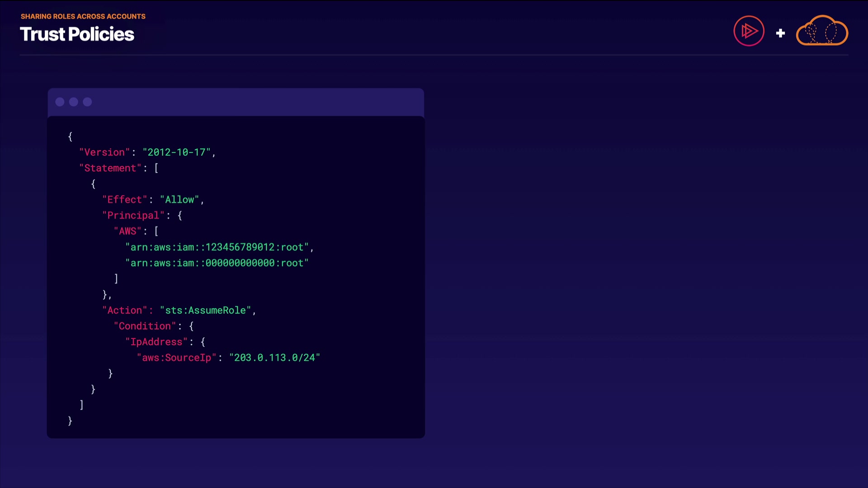This screenshot has width=868, height=488.
Task: Click the "IpAddress" condition key
Action: [156, 342]
